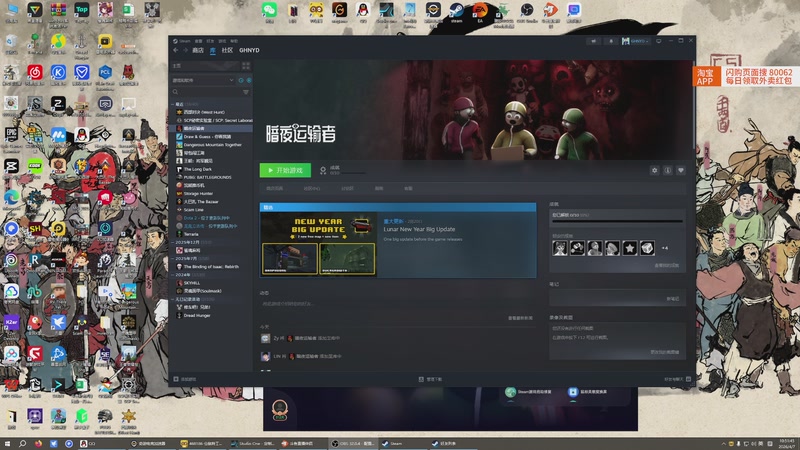
Task: Click Steam notifications bell icon
Action: click(x=611, y=41)
